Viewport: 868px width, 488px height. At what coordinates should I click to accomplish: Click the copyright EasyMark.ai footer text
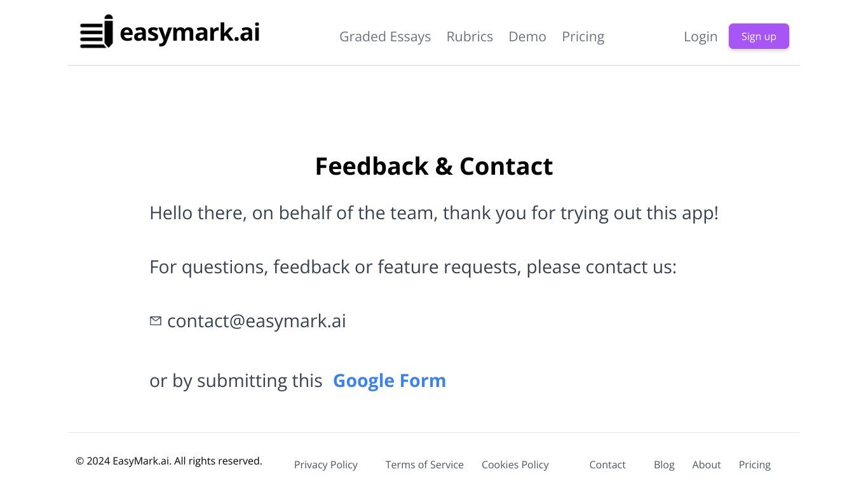[169, 461]
